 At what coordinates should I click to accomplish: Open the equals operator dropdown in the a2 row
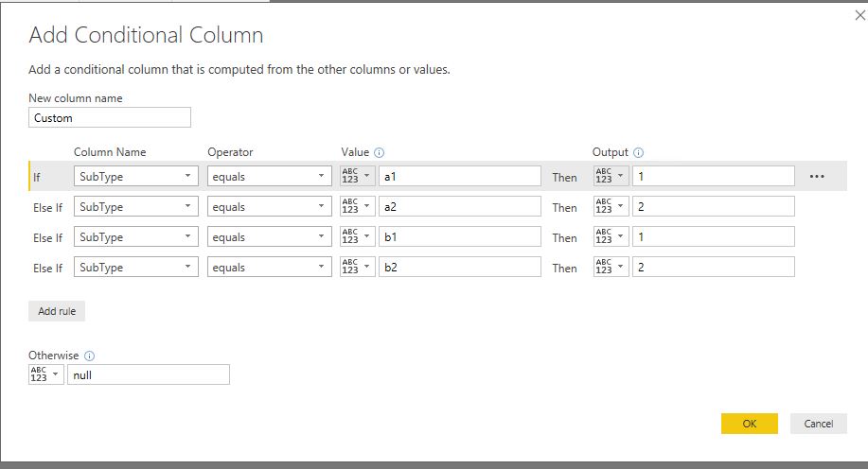(x=270, y=206)
